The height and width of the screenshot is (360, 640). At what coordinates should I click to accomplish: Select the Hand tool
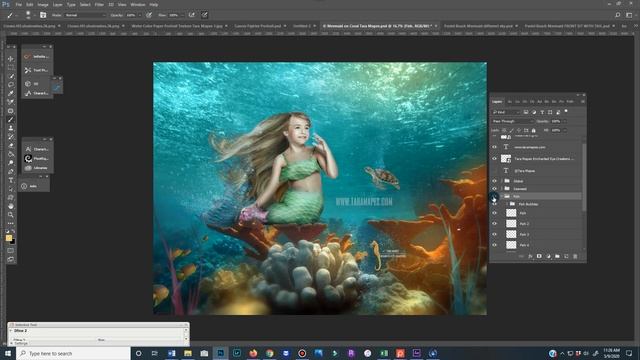11,206
